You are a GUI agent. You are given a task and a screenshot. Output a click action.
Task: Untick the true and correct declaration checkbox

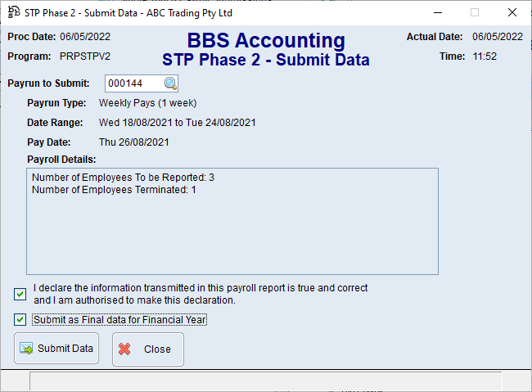coord(20,294)
